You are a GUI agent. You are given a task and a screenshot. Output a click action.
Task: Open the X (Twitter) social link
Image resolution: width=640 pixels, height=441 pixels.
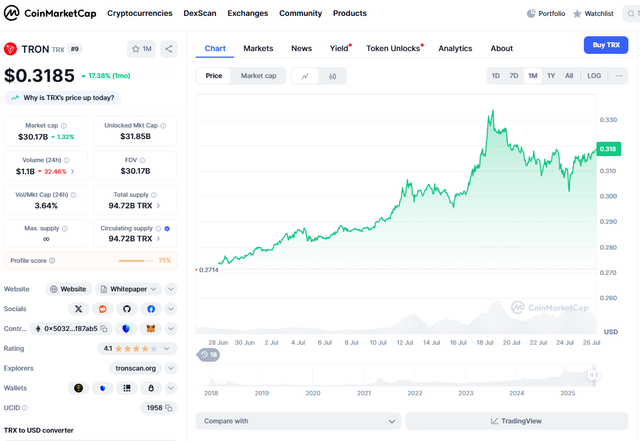[78, 309]
